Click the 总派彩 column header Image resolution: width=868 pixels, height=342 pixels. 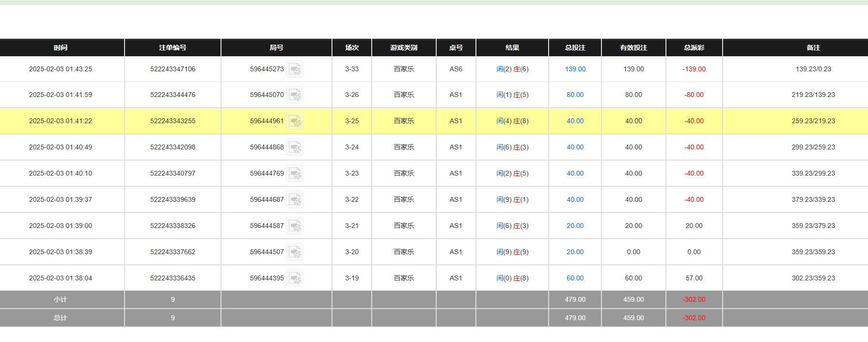point(694,48)
